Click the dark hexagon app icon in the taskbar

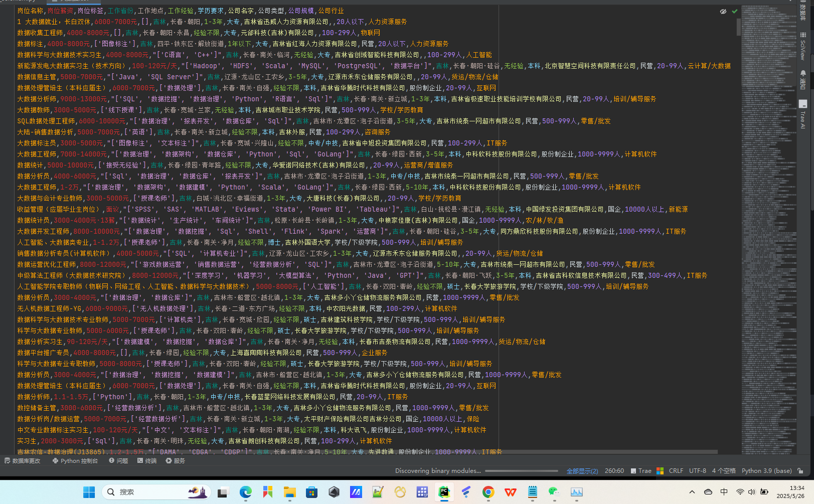pos(334,492)
